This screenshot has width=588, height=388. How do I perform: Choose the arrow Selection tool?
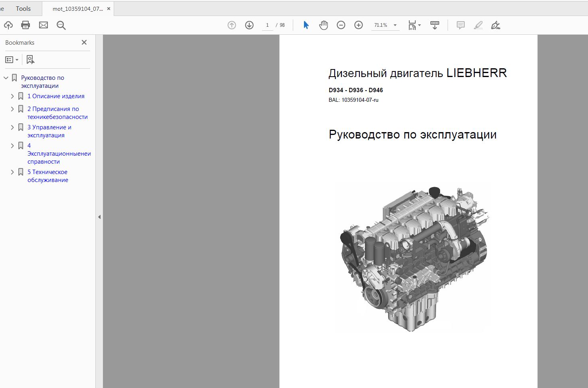pos(306,25)
